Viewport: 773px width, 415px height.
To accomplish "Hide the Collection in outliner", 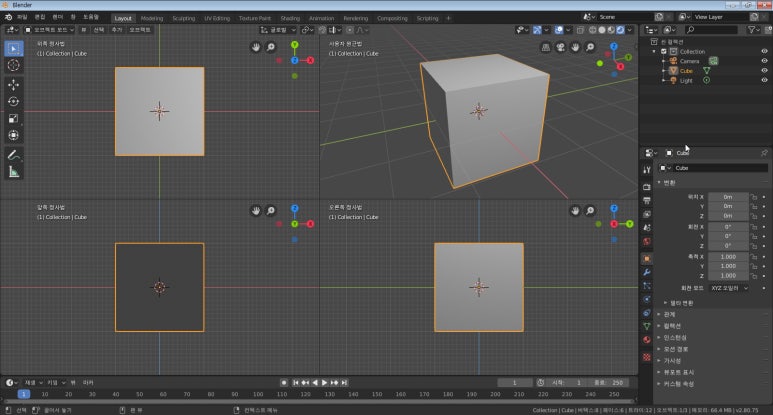I will coord(764,51).
